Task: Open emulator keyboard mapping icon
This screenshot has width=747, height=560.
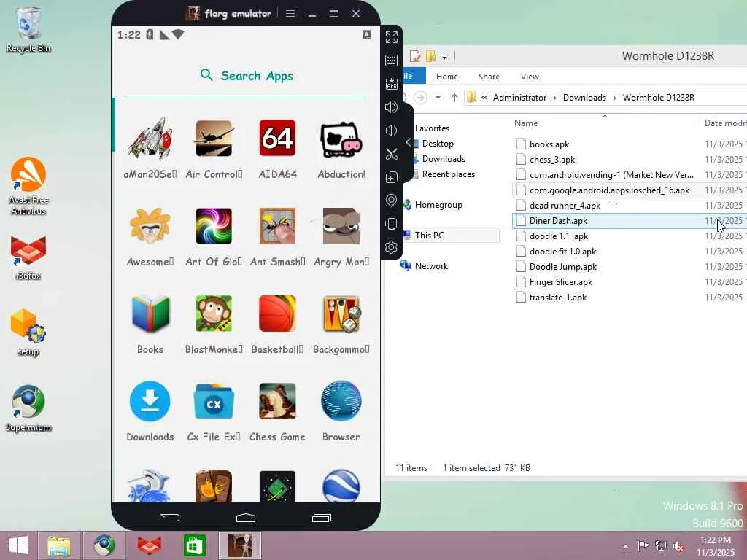Action: point(392,61)
